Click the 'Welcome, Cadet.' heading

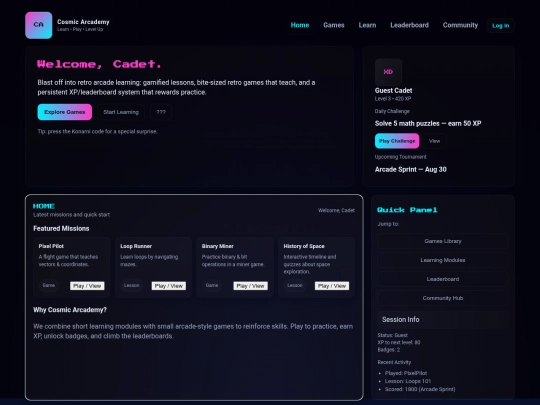point(99,64)
